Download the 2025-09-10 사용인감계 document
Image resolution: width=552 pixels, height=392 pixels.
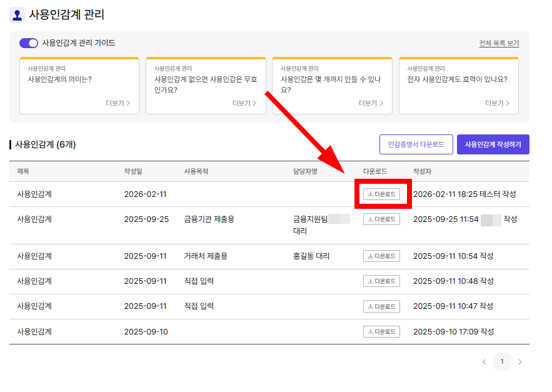tap(381, 331)
